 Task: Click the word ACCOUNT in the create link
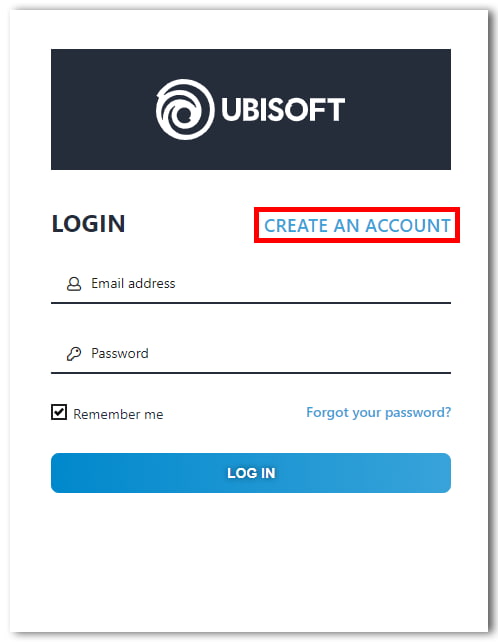[x=408, y=226]
